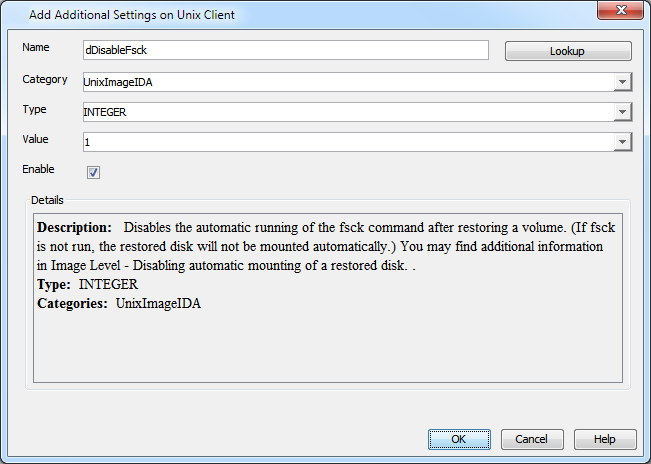Uncheck the Enable checkbox
The height and width of the screenshot is (464, 651).
[94, 172]
